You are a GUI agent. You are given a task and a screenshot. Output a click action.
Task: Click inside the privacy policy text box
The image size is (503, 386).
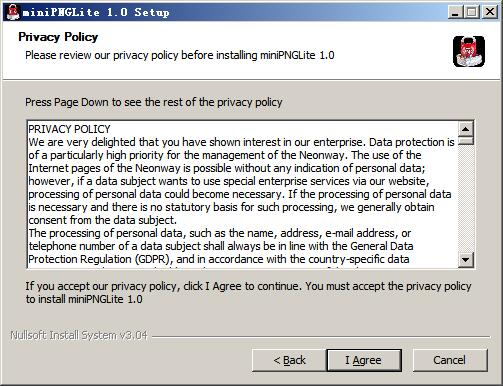[x=242, y=195]
